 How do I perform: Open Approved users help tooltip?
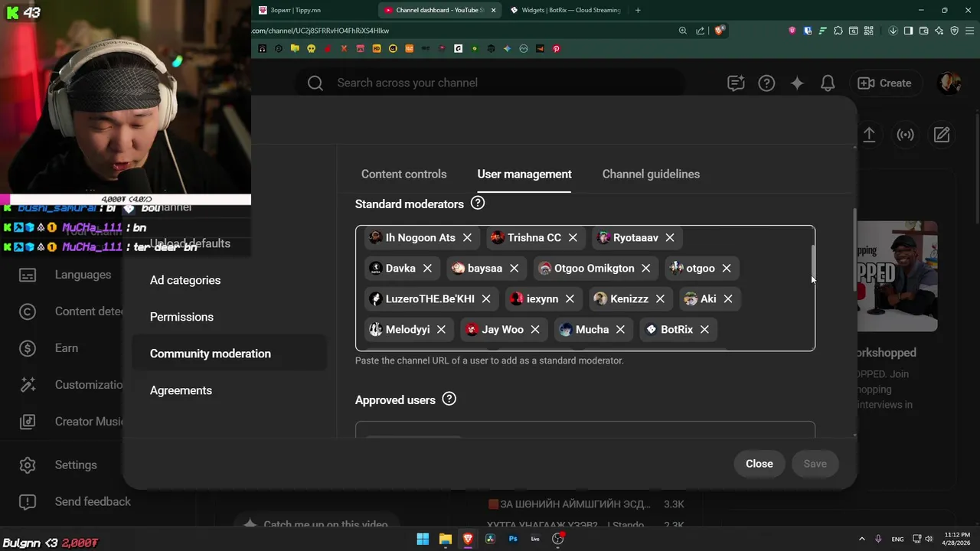coord(449,399)
